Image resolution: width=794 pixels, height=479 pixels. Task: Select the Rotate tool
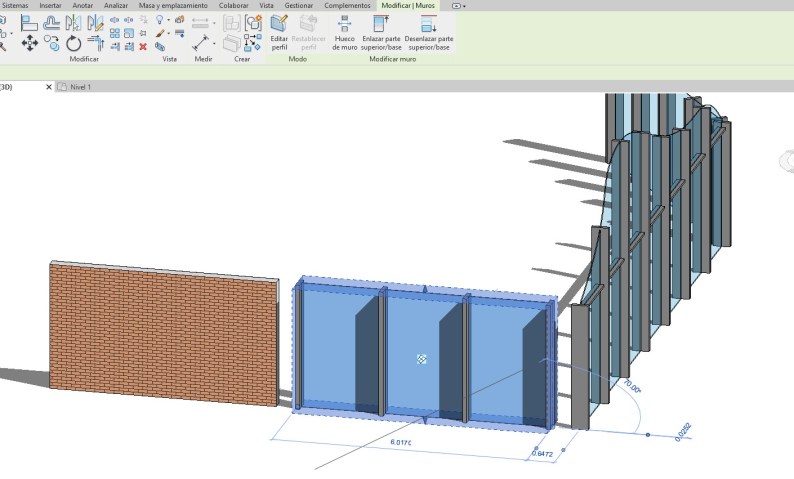pyautogui.click(x=74, y=43)
